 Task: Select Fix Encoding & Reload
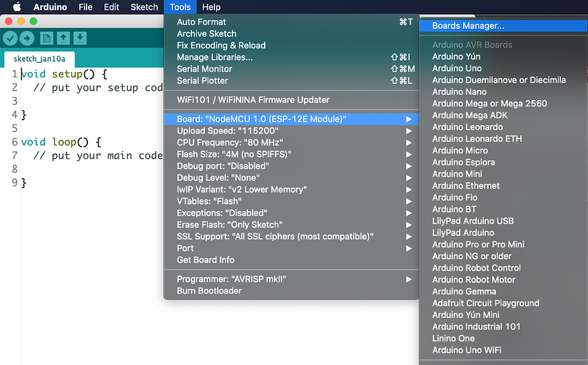point(291,46)
